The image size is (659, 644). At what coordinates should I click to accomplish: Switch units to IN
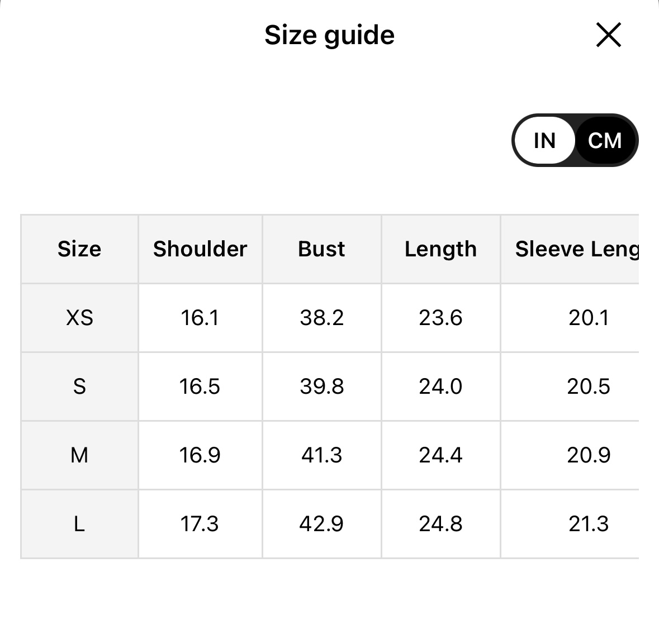[x=544, y=140]
